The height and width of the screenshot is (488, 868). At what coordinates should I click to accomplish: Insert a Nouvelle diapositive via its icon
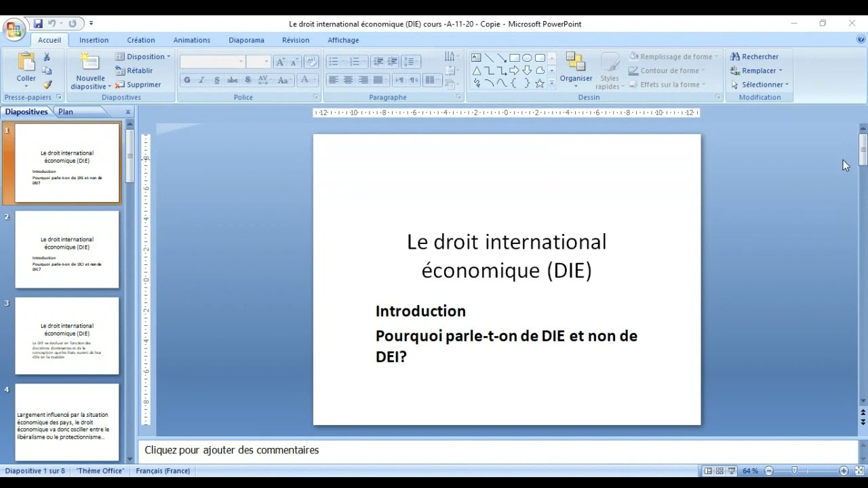click(x=90, y=62)
